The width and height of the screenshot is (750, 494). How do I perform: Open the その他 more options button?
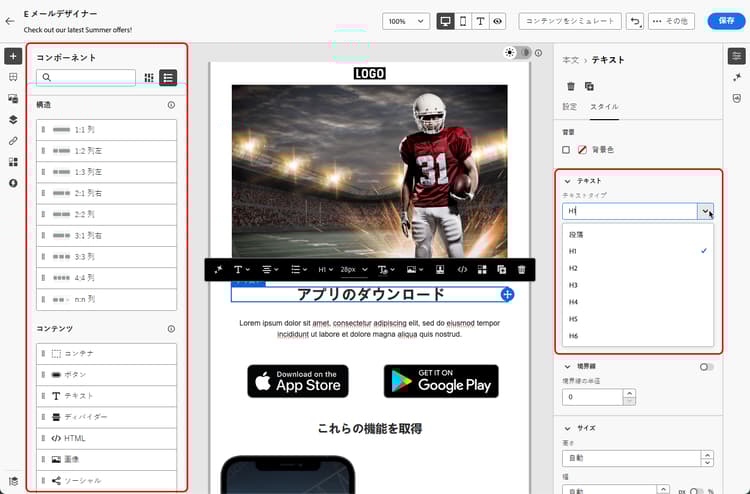671,21
